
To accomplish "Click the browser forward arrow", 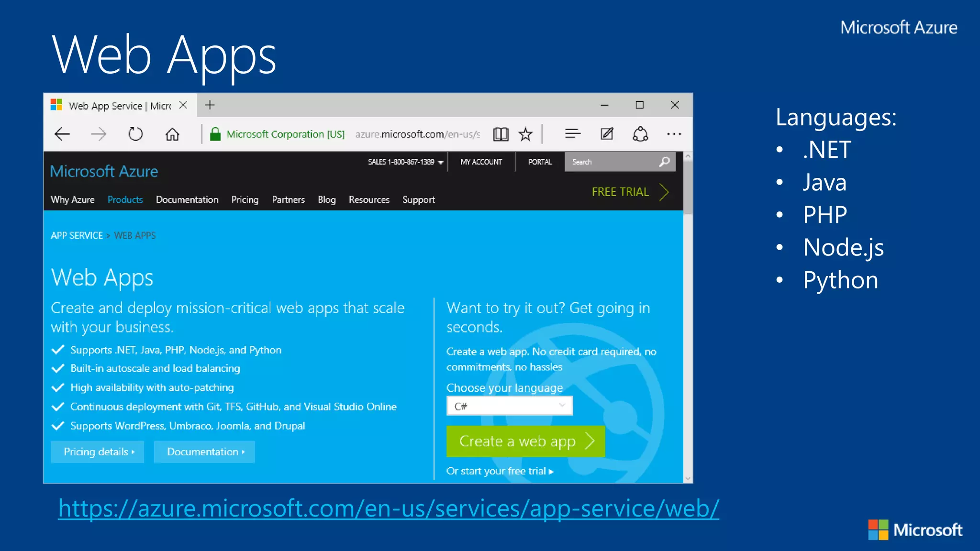I will (x=99, y=134).
